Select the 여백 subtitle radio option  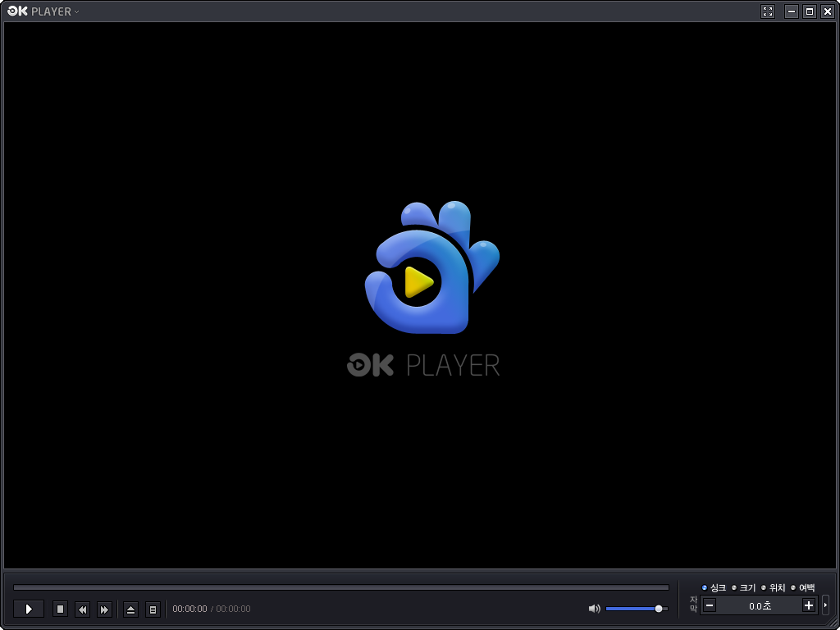[x=802, y=587]
